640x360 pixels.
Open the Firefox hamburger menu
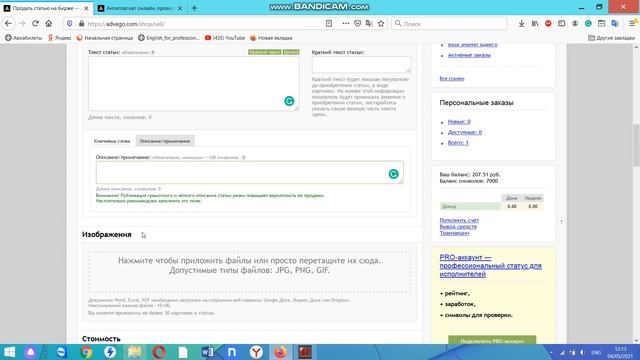click(632, 24)
